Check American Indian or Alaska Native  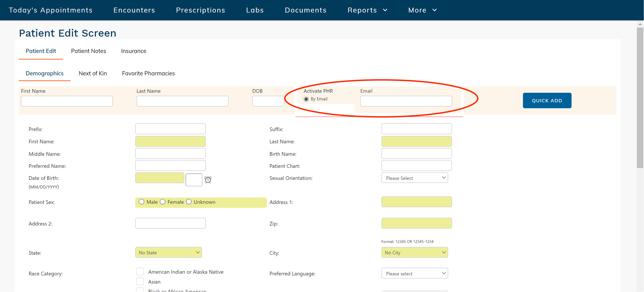(x=140, y=272)
